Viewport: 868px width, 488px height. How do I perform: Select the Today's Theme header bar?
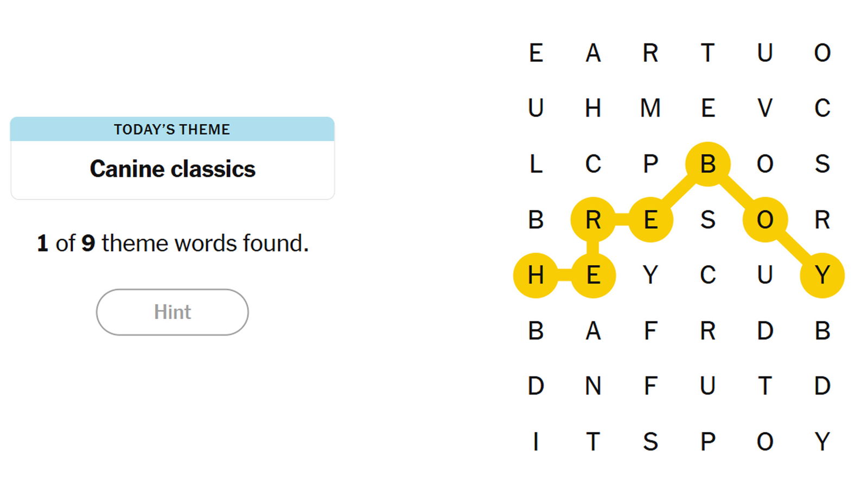tap(173, 129)
